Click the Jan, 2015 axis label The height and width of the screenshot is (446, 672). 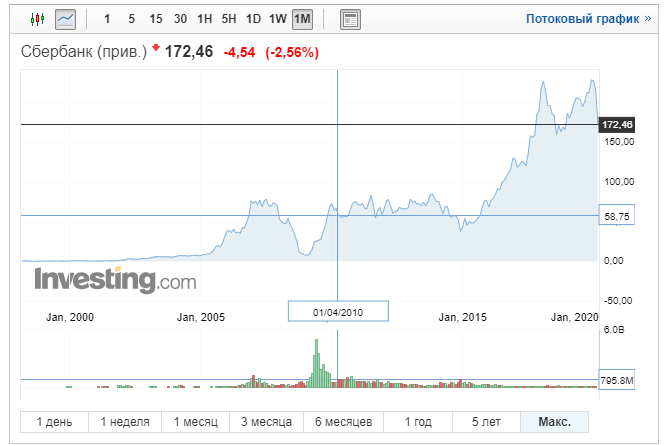click(462, 317)
